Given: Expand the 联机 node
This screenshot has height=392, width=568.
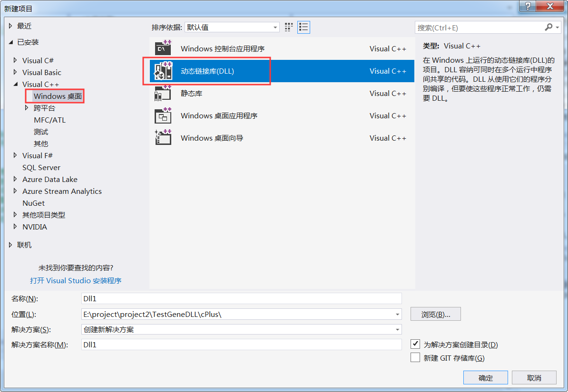Looking at the screenshot, I should 10,245.
